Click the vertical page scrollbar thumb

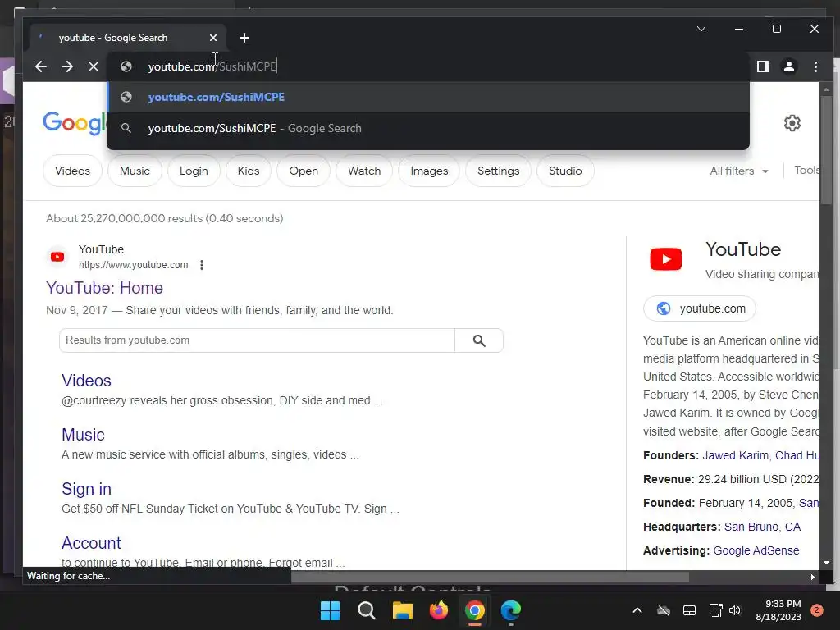tap(826, 150)
